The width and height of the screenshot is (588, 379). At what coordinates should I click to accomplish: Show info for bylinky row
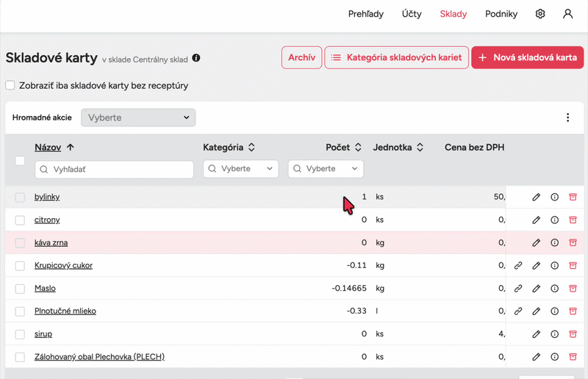[555, 197]
